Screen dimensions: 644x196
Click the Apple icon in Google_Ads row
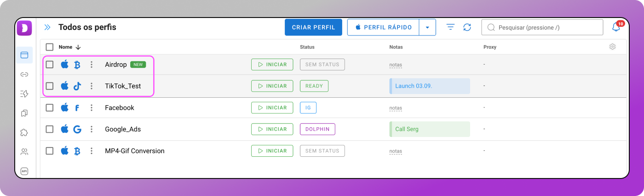65,129
